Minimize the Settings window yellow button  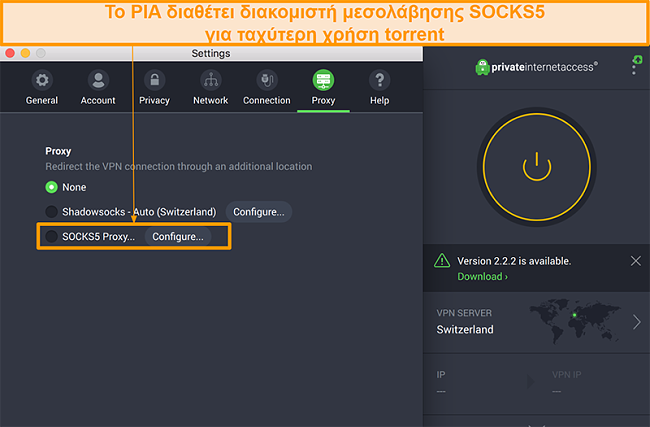[x=25, y=53]
